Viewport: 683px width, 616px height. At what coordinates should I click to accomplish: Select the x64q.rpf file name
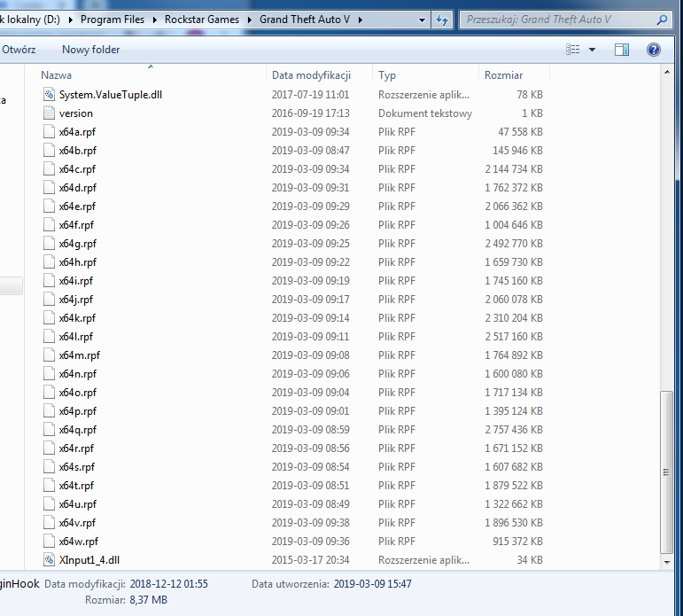pos(78,430)
